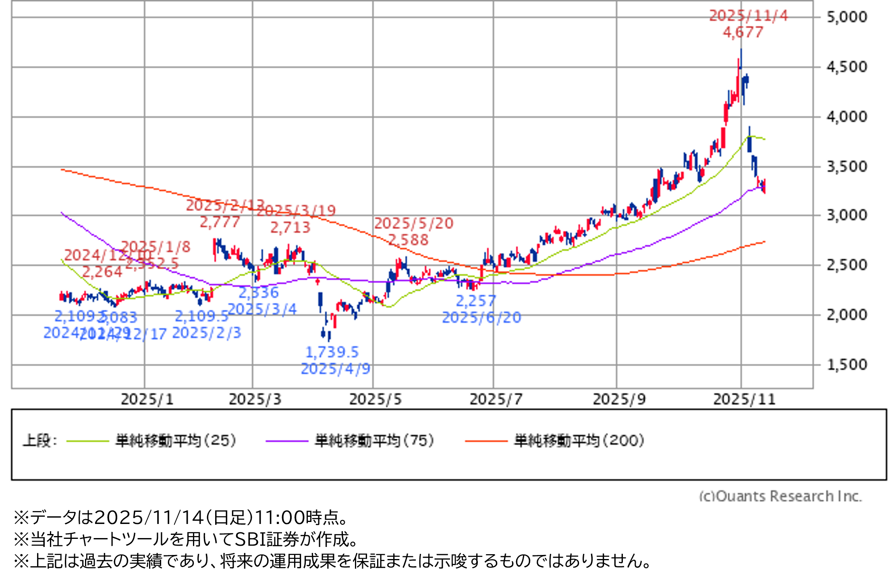Click the 1,739.5 low label for 2025/4/9
Screen dimensions: 890x588
click(332, 352)
